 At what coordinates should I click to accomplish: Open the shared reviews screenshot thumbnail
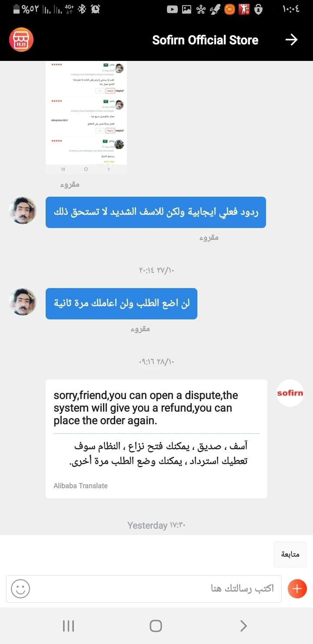(86, 118)
